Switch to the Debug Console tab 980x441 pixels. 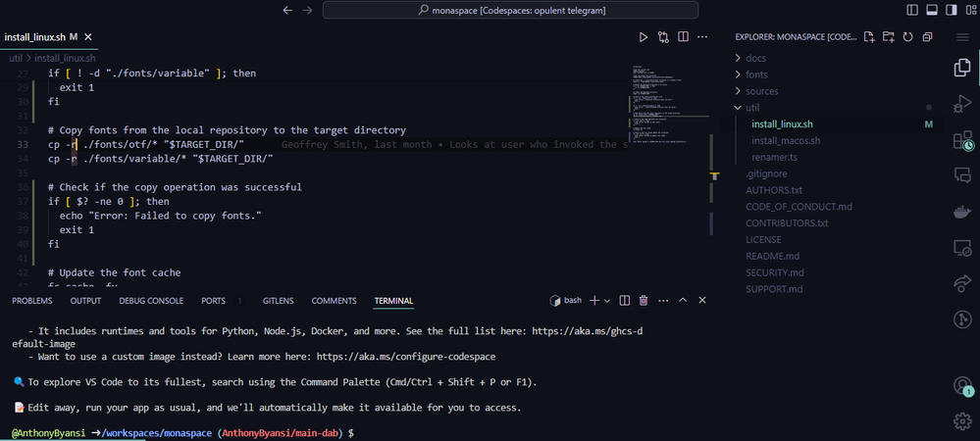pos(151,301)
